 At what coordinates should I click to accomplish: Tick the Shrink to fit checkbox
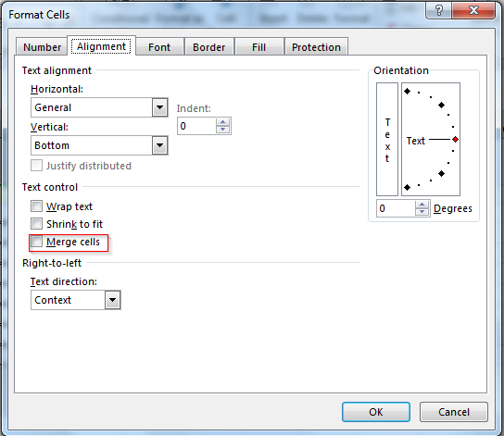pyautogui.click(x=36, y=224)
